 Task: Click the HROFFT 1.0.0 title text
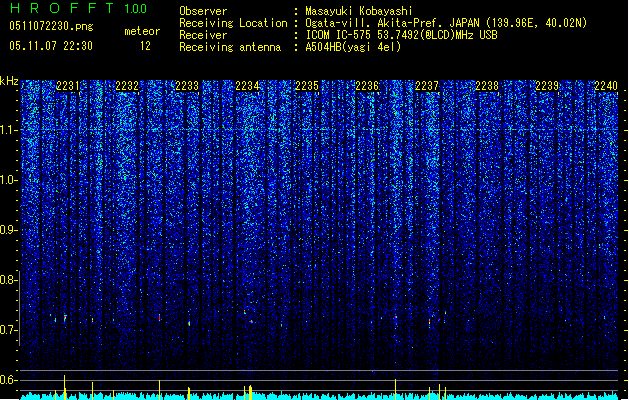tap(78, 8)
